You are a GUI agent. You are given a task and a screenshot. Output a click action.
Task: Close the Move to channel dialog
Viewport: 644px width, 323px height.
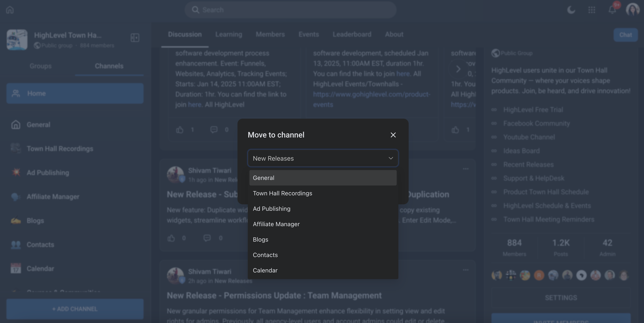[x=393, y=135]
